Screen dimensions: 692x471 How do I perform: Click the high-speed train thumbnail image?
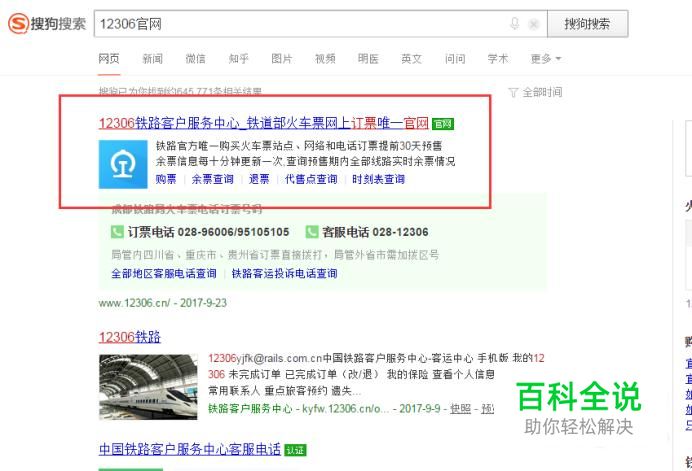click(x=148, y=387)
